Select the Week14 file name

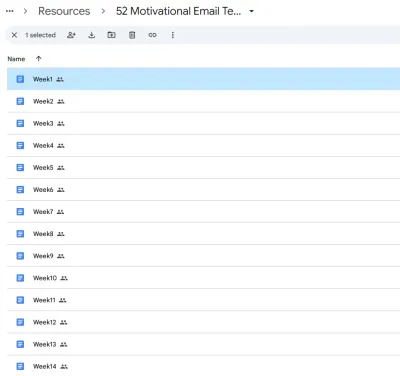(45, 366)
